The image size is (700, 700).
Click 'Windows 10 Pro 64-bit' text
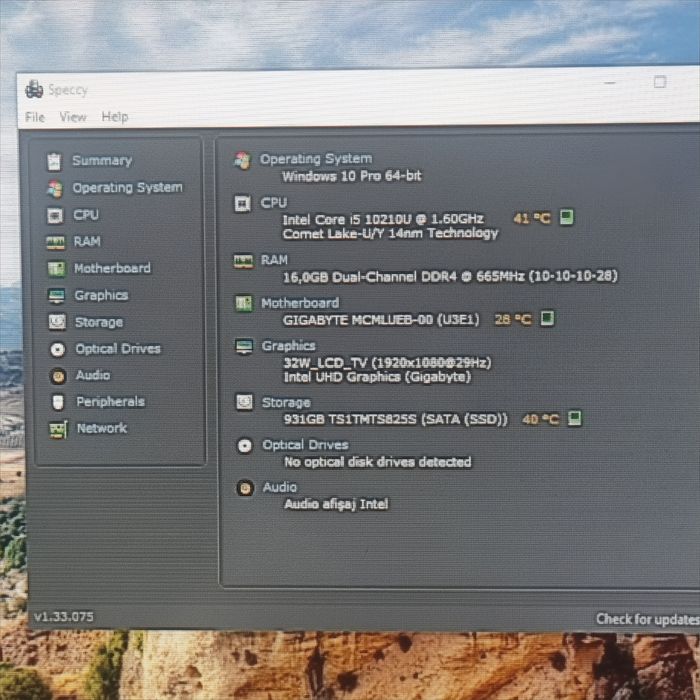pos(352,176)
